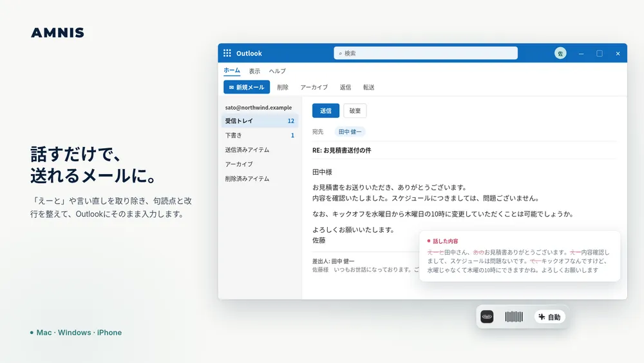Click the dark dictation app icon

click(x=487, y=317)
